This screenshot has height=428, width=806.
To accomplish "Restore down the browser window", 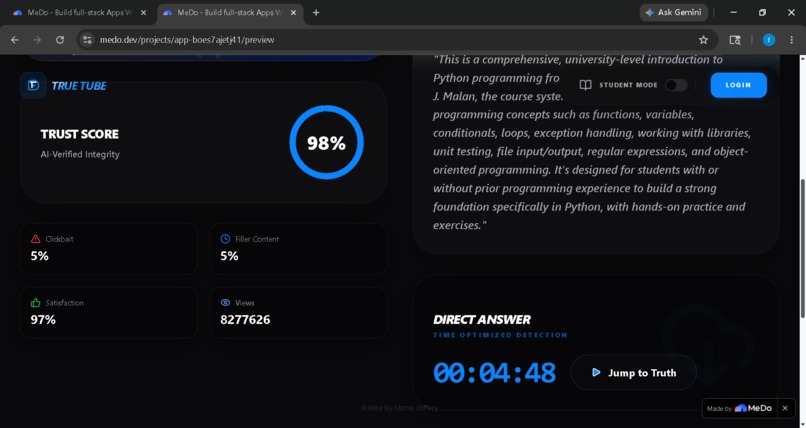I will 762,12.
